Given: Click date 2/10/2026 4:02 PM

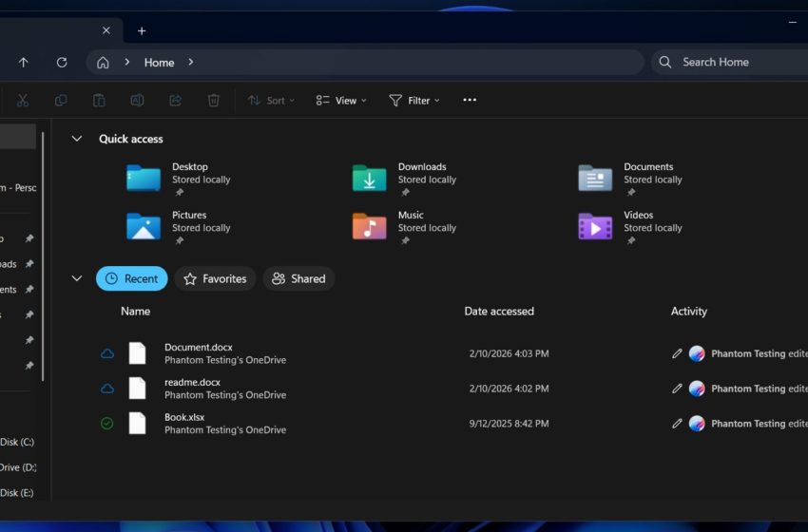Looking at the screenshot, I should click(509, 389).
